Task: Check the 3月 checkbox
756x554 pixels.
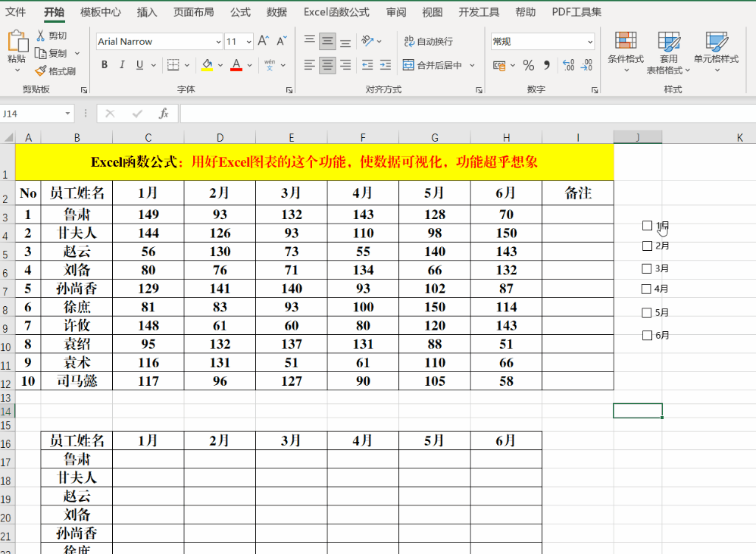Action: [x=647, y=268]
